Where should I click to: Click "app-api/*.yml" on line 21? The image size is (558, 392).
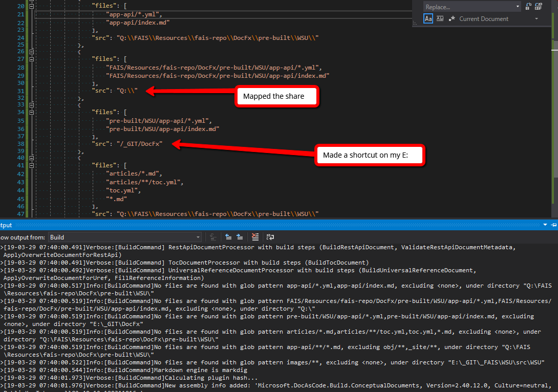tap(134, 14)
